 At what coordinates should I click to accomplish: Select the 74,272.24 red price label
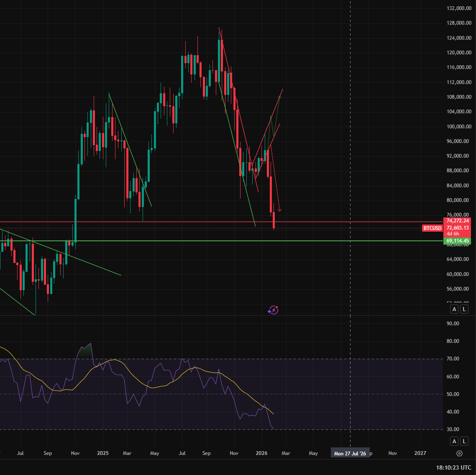coord(457,221)
